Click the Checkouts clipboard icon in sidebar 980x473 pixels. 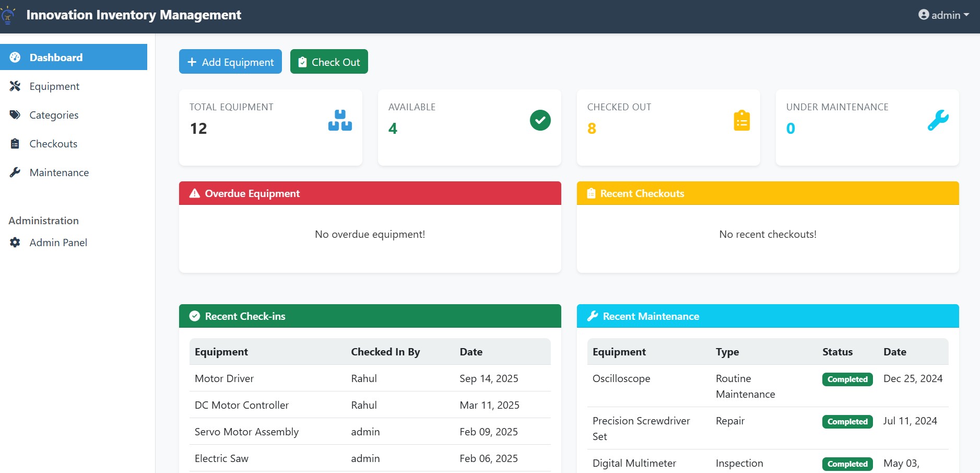15,144
